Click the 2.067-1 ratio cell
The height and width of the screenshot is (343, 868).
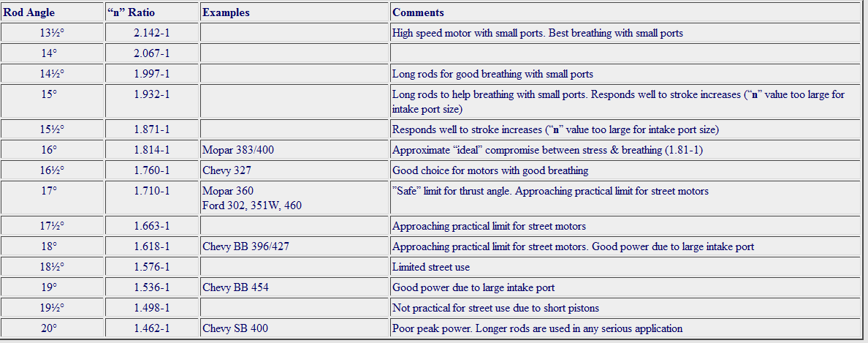(x=152, y=53)
